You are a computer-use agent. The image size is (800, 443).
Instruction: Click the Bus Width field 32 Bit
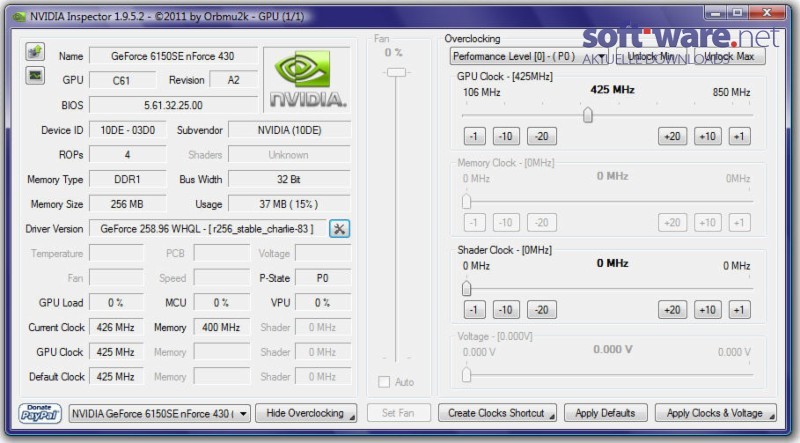click(x=289, y=179)
